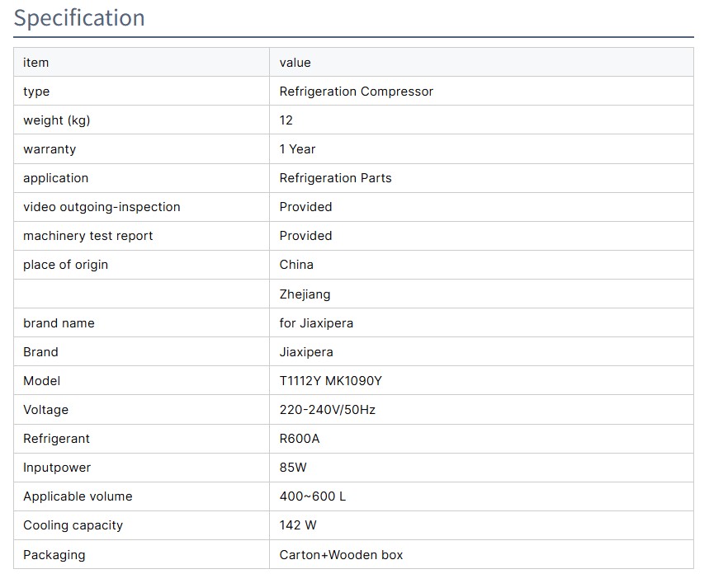Select the 'T1112Y MK1090Y' model value
This screenshot has width=709, height=588.
(x=330, y=381)
